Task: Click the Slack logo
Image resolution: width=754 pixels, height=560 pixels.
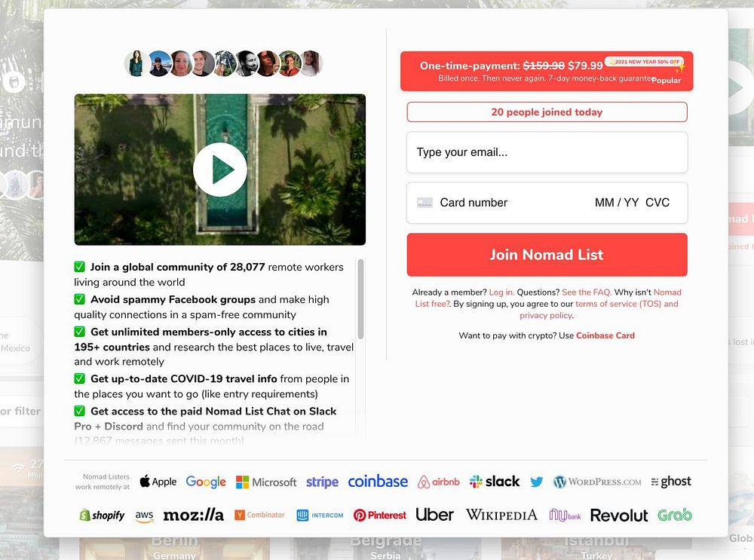Action: [495, 482]
